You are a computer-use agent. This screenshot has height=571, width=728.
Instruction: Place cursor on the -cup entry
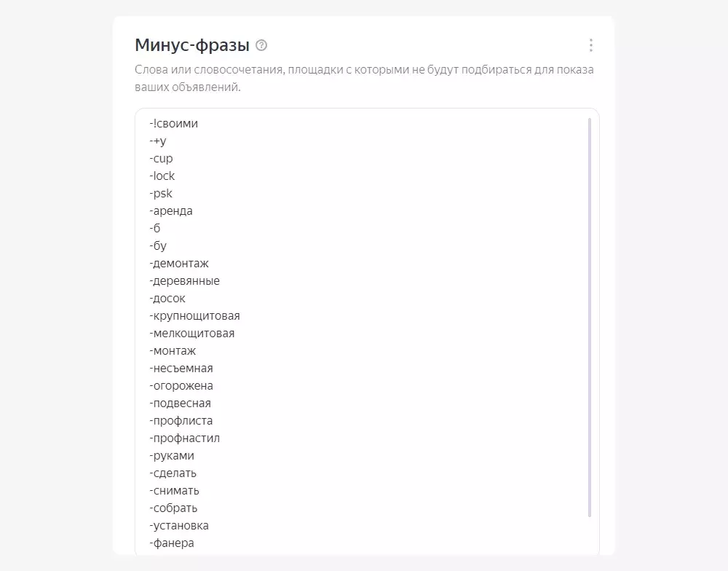(161, 159)
